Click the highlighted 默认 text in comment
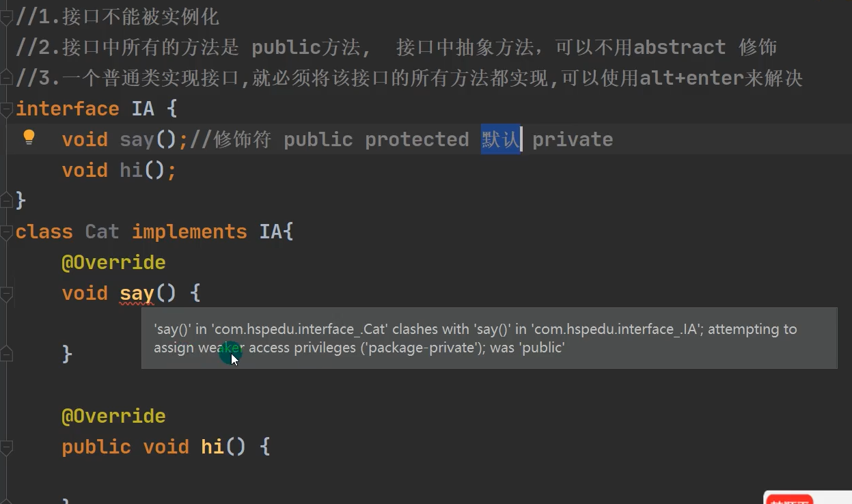This screenshot has height=504, width=852. 501,139
